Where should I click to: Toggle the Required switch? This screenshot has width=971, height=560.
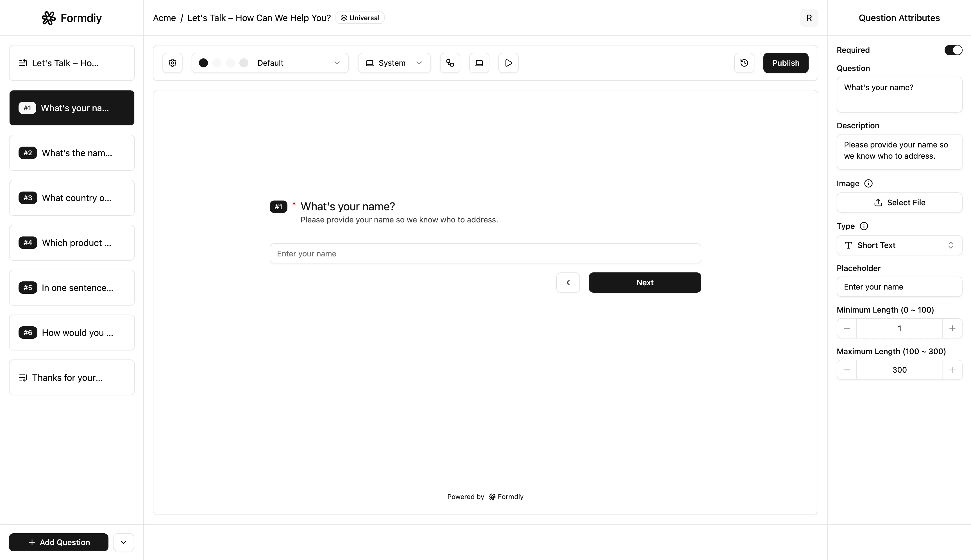tap(953, 50)
